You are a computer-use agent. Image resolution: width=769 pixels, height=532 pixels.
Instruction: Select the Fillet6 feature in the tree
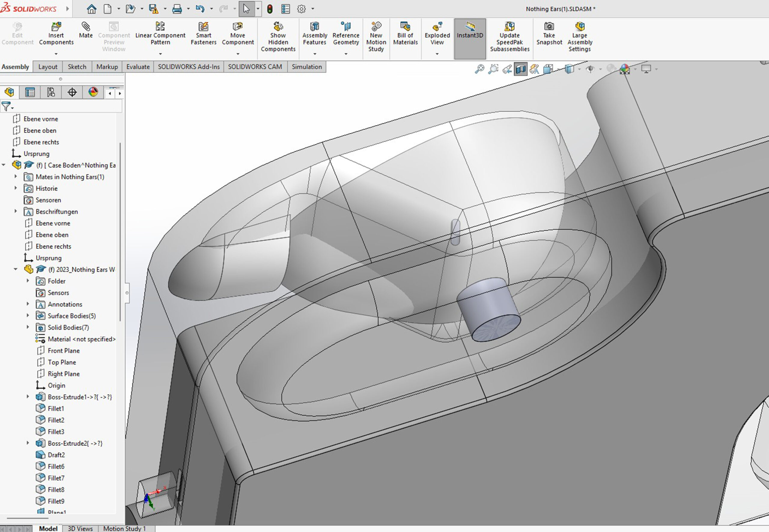pos(56,466)
